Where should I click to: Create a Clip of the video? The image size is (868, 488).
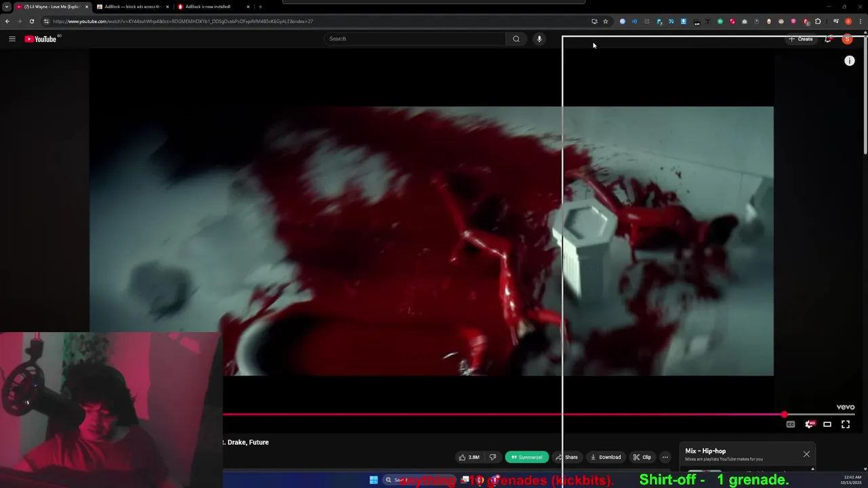[642, 457]
